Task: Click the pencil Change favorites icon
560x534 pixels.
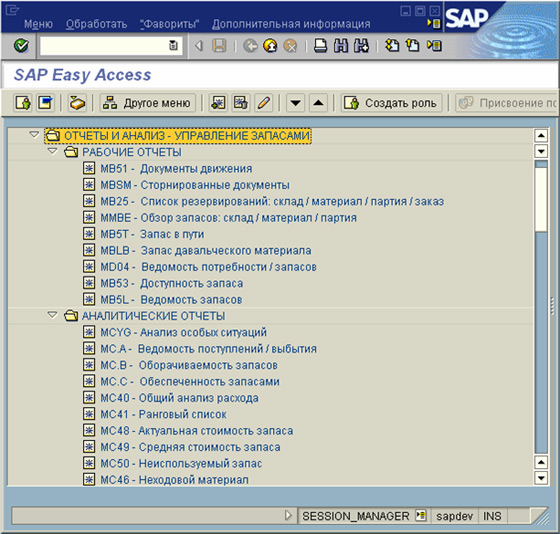Action: pos(264,103)
